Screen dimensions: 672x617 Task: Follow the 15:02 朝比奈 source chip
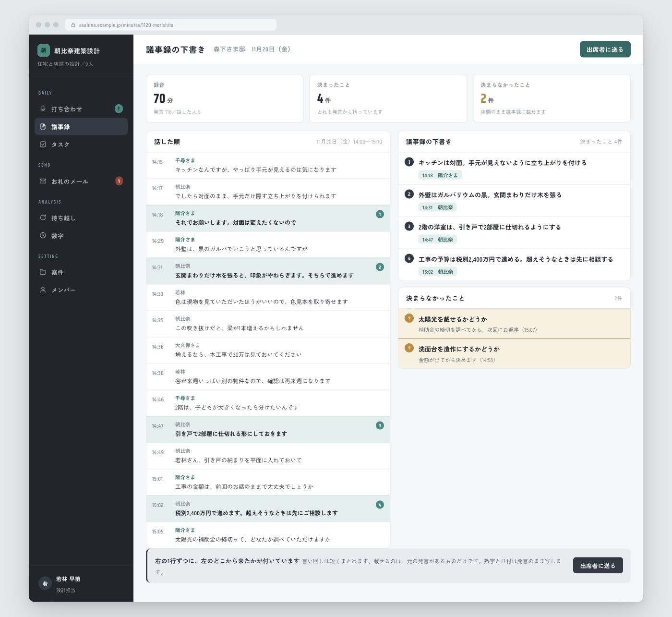tap(437, 272)
